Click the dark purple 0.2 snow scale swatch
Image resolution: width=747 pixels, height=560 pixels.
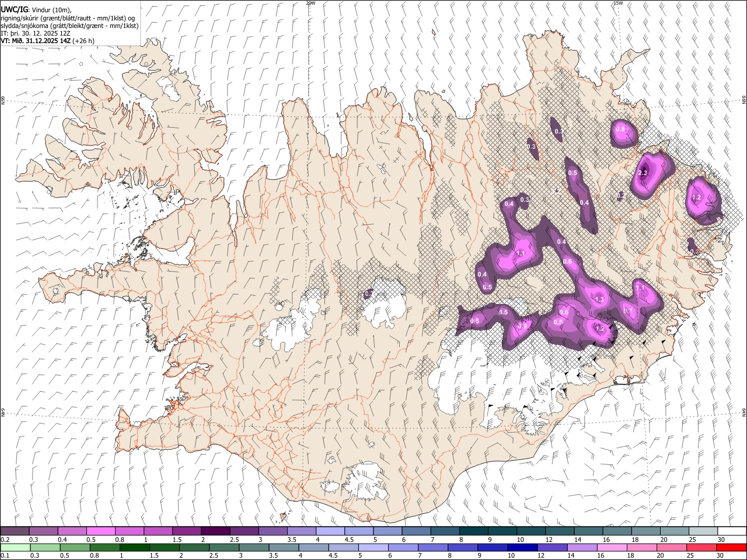point(15,531)
